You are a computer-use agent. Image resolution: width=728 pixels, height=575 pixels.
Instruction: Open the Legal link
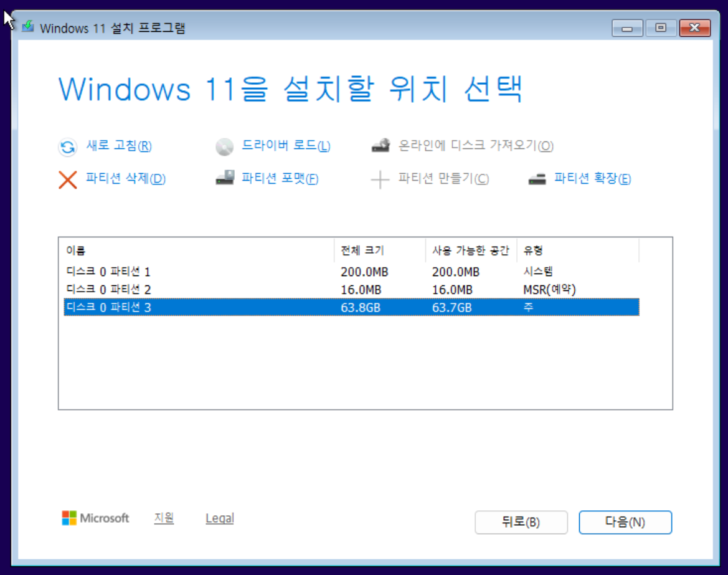220,518
